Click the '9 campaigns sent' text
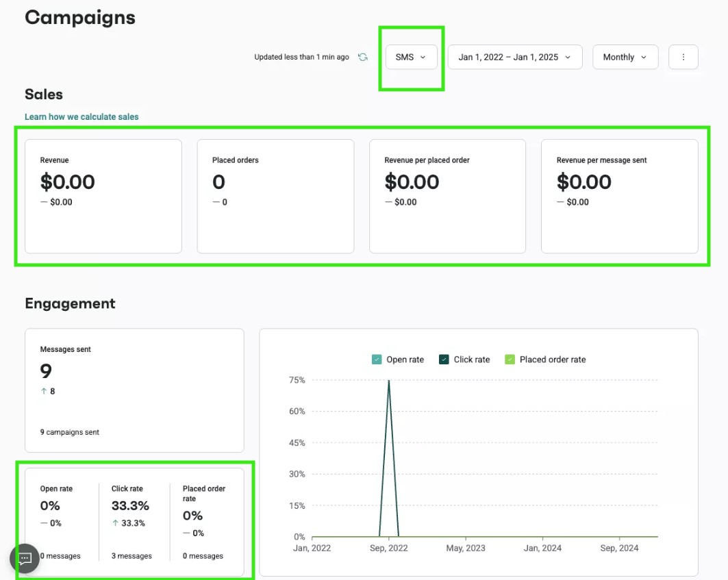Screen dimensions: 728x580 70,432
